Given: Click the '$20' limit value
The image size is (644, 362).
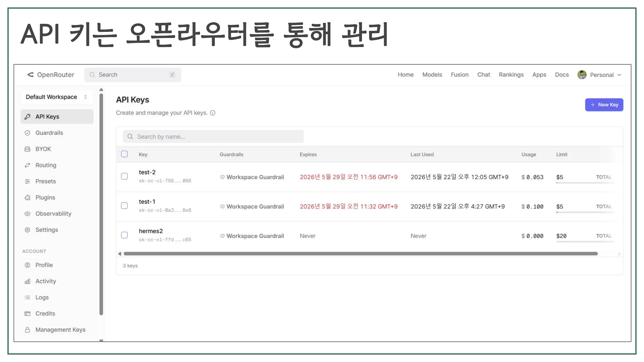Looking at the screenshot, I should pos(561,236).
